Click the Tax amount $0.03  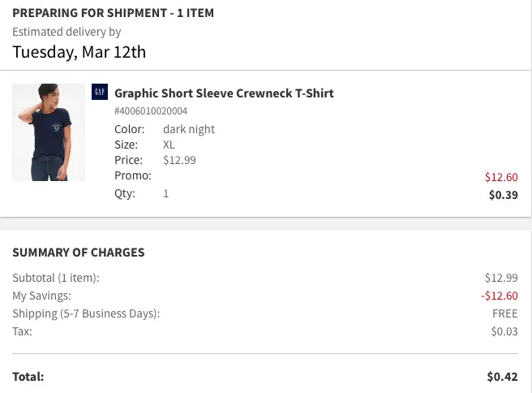click(504, 331)
